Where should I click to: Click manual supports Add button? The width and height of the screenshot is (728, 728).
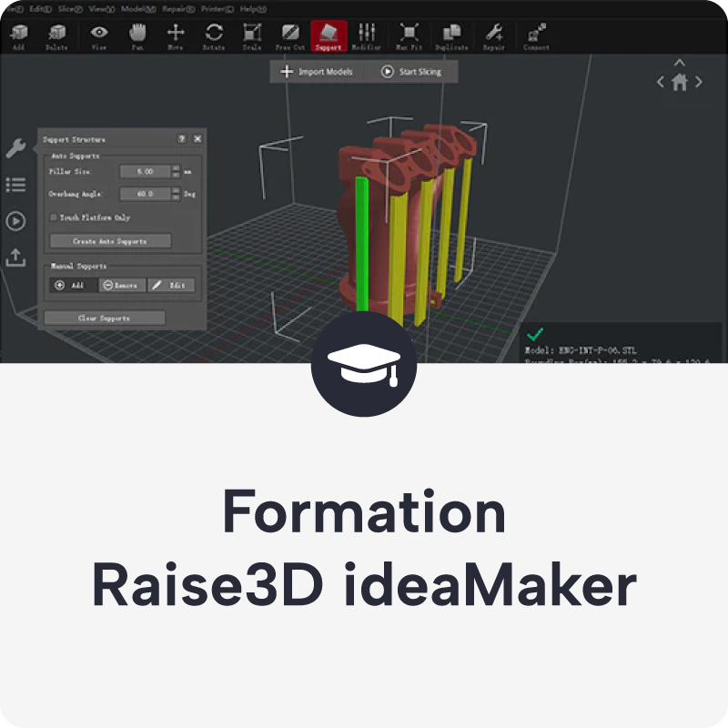(x=74, y=285)
